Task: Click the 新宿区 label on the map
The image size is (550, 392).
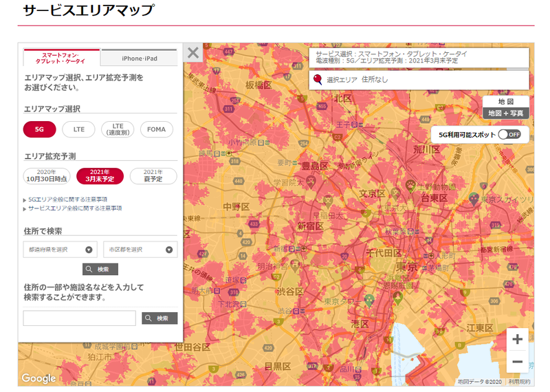Action: click(x=311, y=226)
